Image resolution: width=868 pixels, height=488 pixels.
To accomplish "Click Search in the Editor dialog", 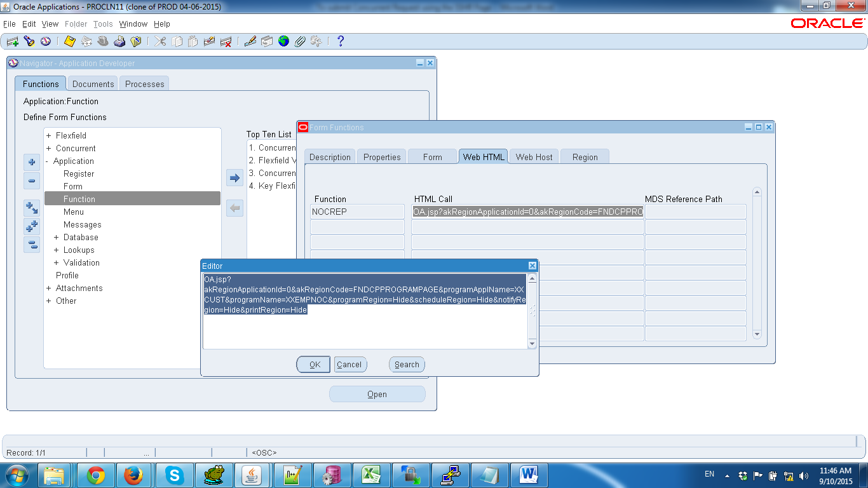I will click(407, 364).
